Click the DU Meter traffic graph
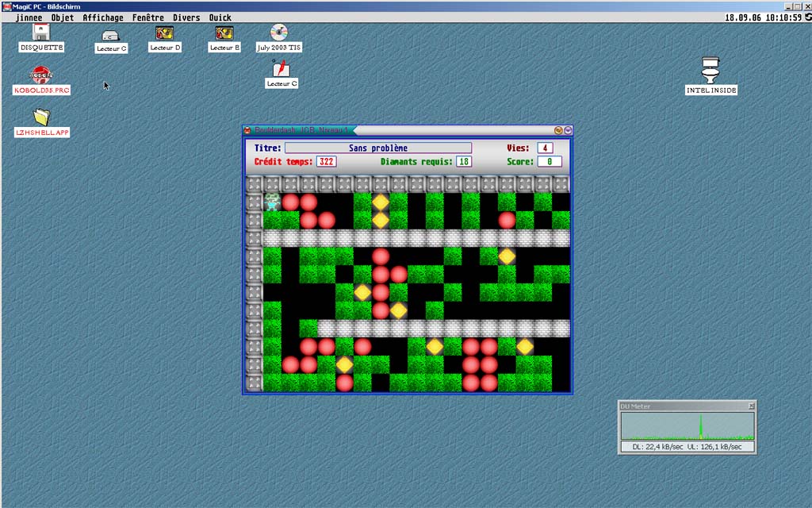Image resolution: width=812 pixels, height=508 pixels. point(688,425)
